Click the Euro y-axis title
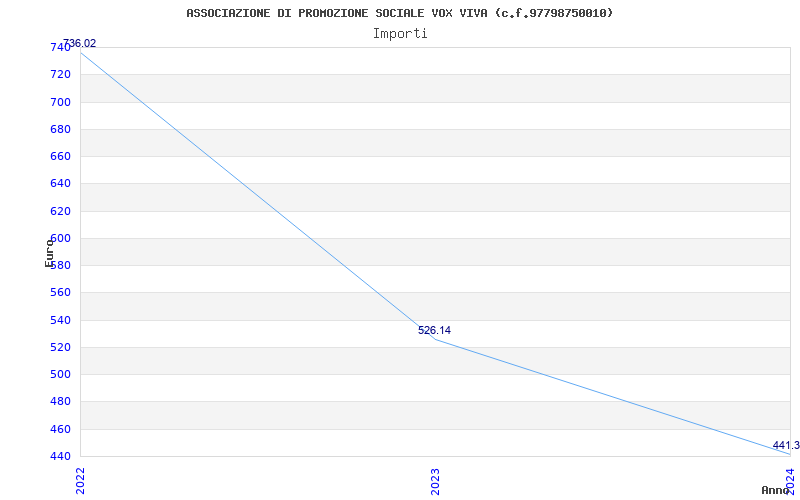 pyautogui.click(x=49, y=253)
